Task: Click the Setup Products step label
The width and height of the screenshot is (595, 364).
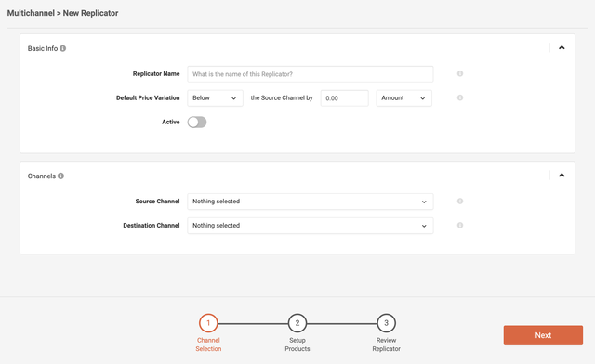Action: (297, 344)
